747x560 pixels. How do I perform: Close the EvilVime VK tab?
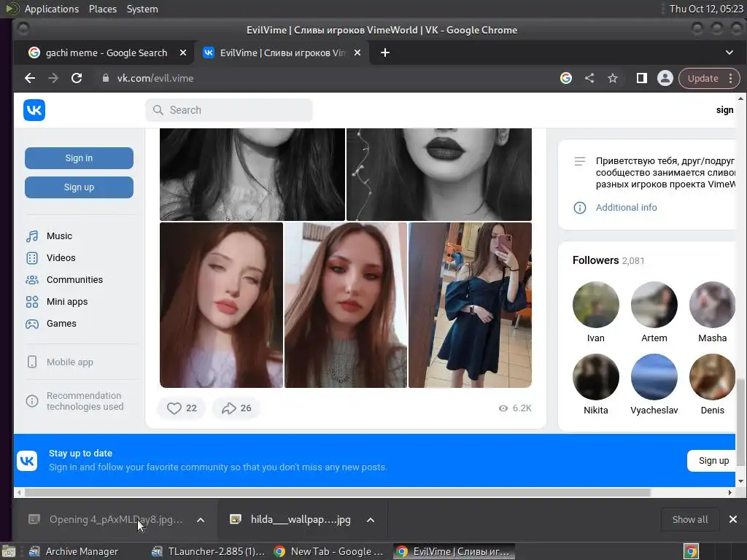(357, 52)
